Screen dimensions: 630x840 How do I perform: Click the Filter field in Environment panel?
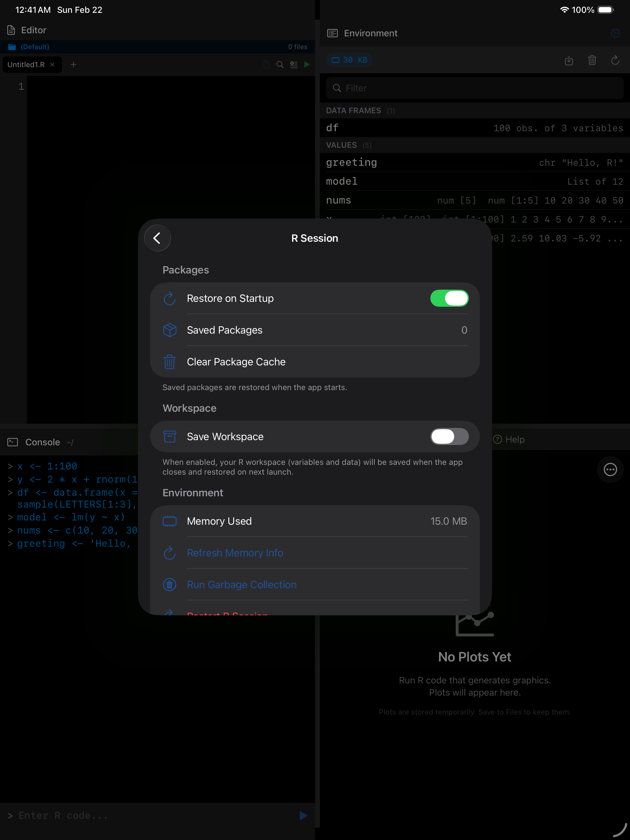tap(473, 88)
